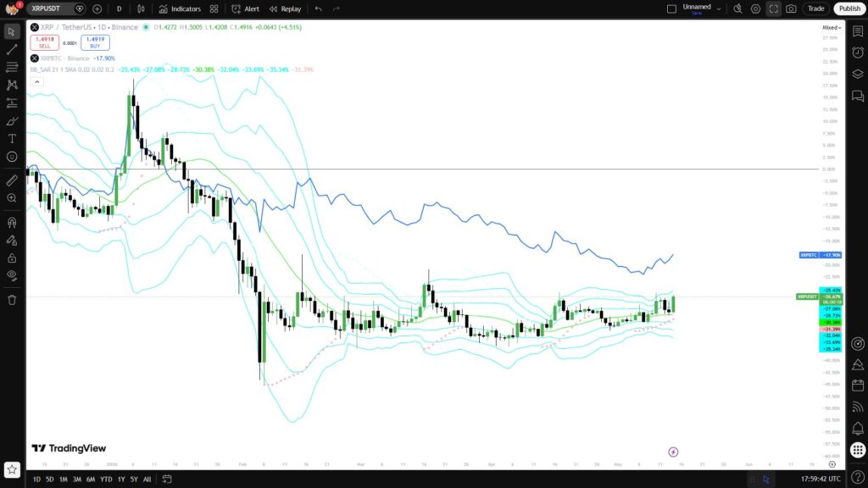
Task: Open the Fibonacci retracement tools icon
Action: [12, 68]
